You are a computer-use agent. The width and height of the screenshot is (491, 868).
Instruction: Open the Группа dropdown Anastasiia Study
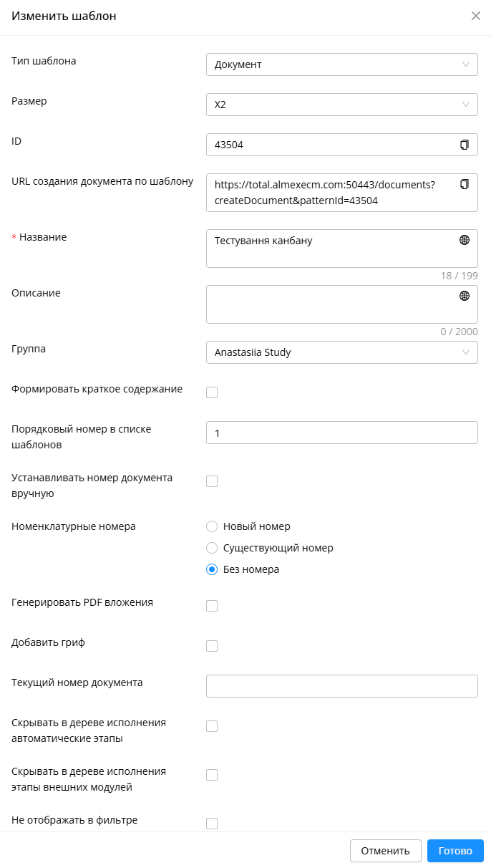coord(342,352)
